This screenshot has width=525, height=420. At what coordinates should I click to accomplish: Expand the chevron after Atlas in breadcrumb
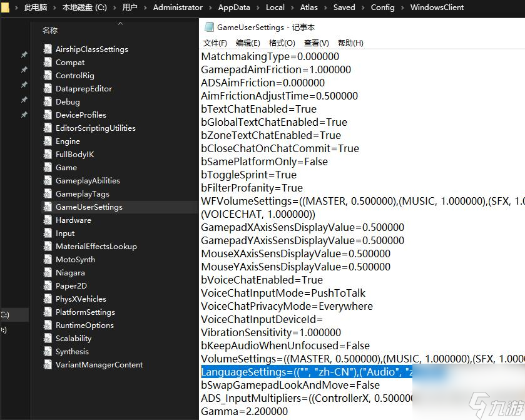[325, 8]
